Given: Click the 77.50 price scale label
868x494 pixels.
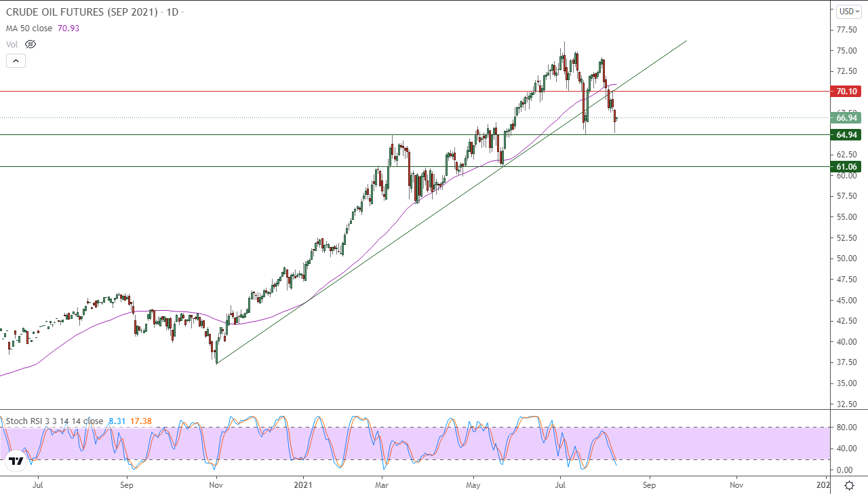Looking at the screenshot, I should pyautogui.click(x=846, y=30).
